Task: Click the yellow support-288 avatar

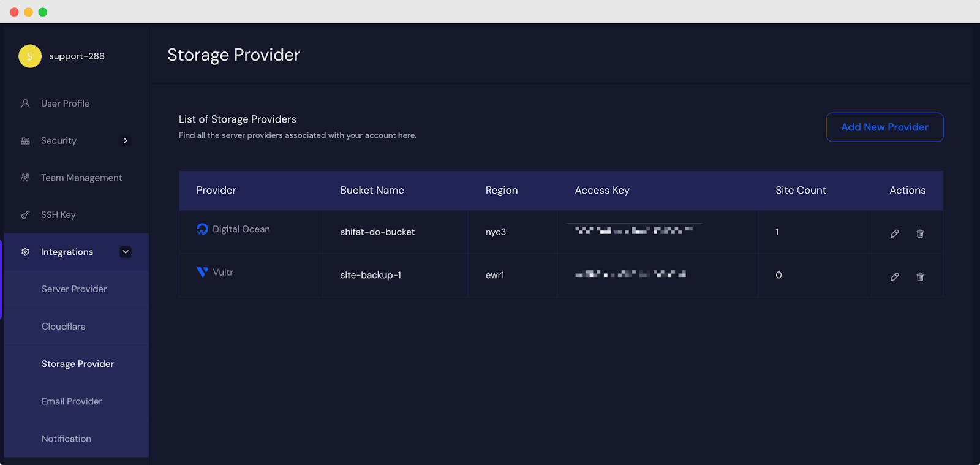Action: pos(30,56)
